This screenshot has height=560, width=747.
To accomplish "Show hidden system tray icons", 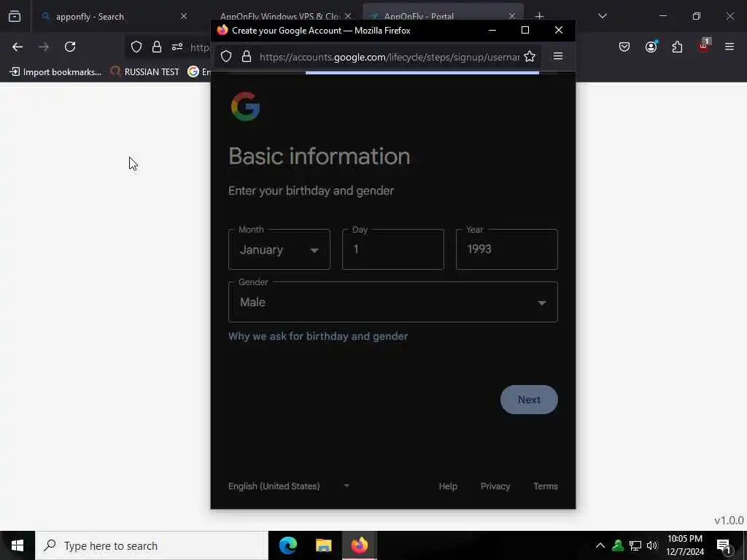I will (x=600, y=545).
